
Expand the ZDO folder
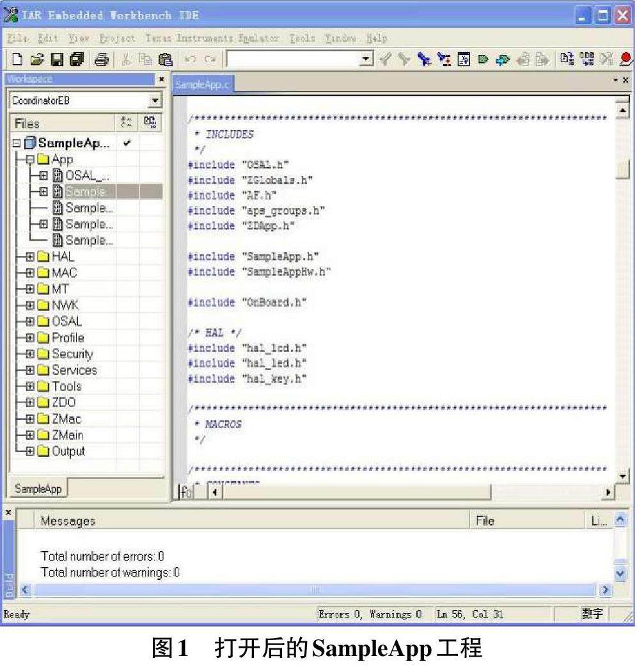pos(30,403)
